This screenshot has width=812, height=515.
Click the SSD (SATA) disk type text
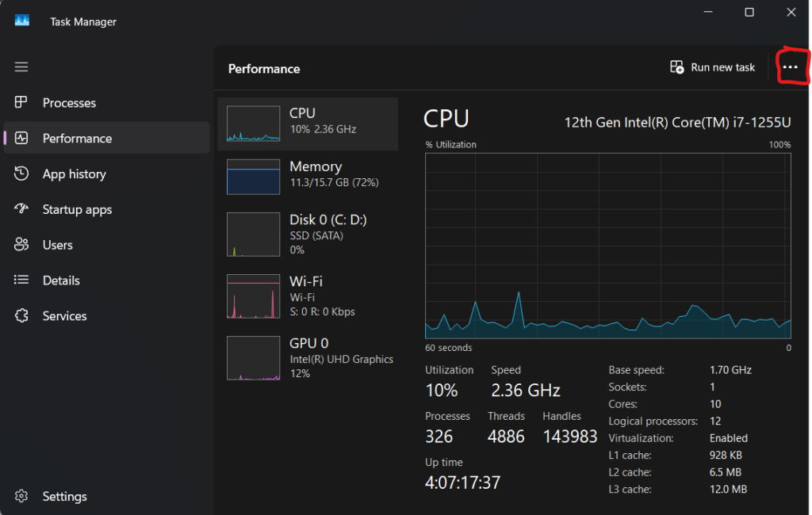(316, 236)
